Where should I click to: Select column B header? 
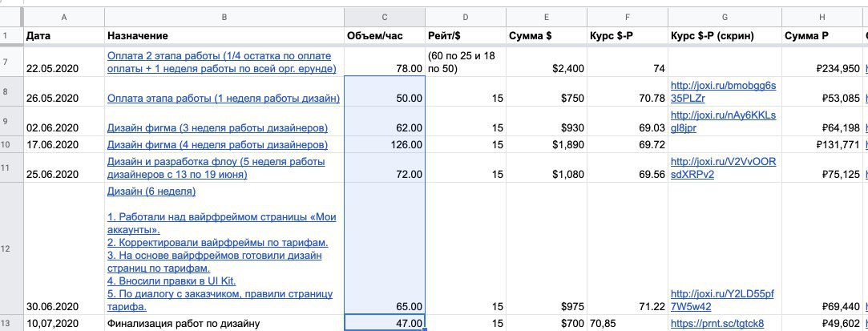[224, 17]
